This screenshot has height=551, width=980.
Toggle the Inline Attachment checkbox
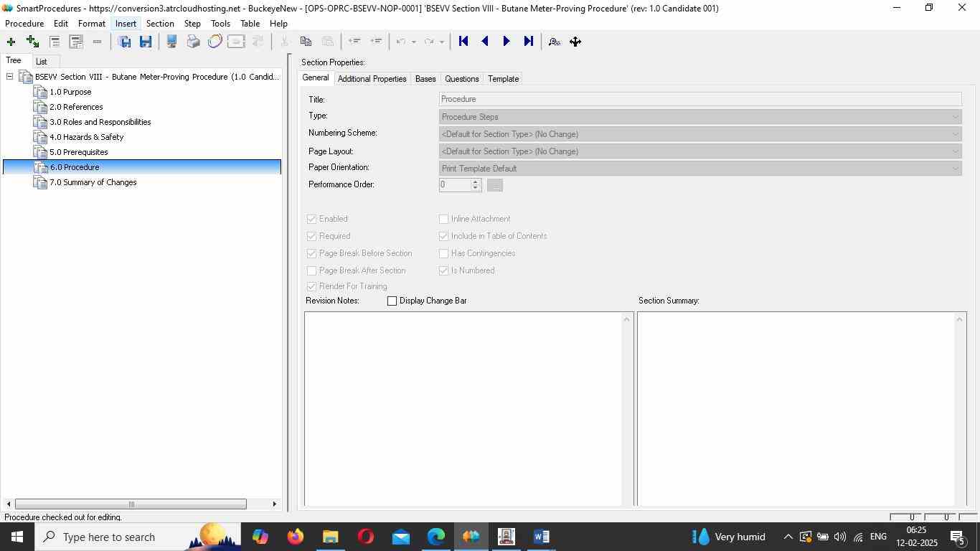(443, 219)
